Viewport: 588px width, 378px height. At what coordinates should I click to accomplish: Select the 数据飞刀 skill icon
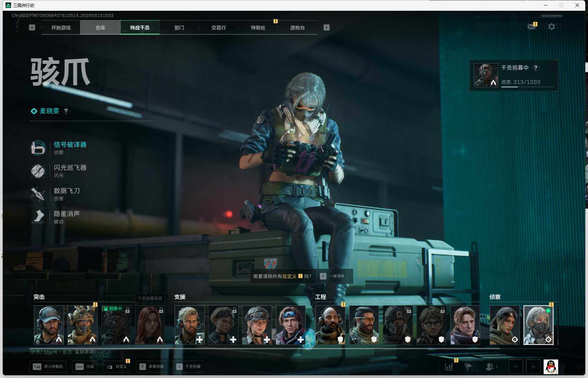click(x=38, y=194)
